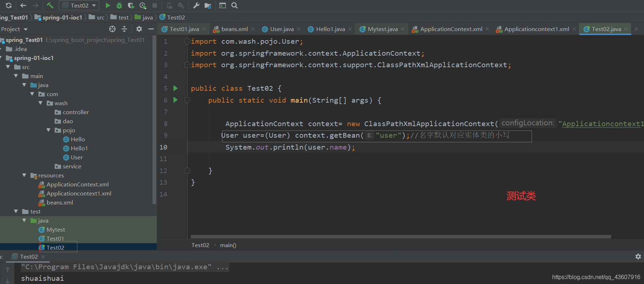
Task: Collapse the com package arrow
Action: [x=32, y=94]
